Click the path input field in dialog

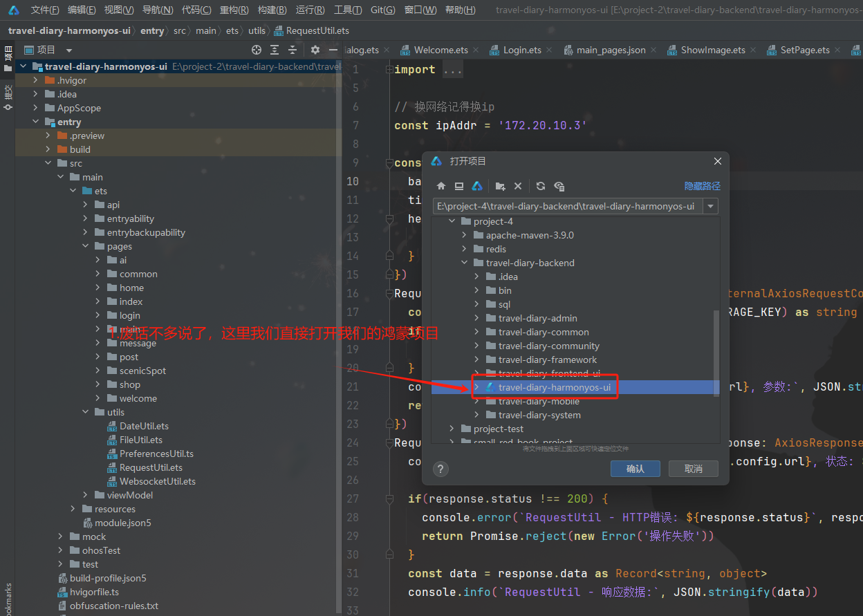568,206
